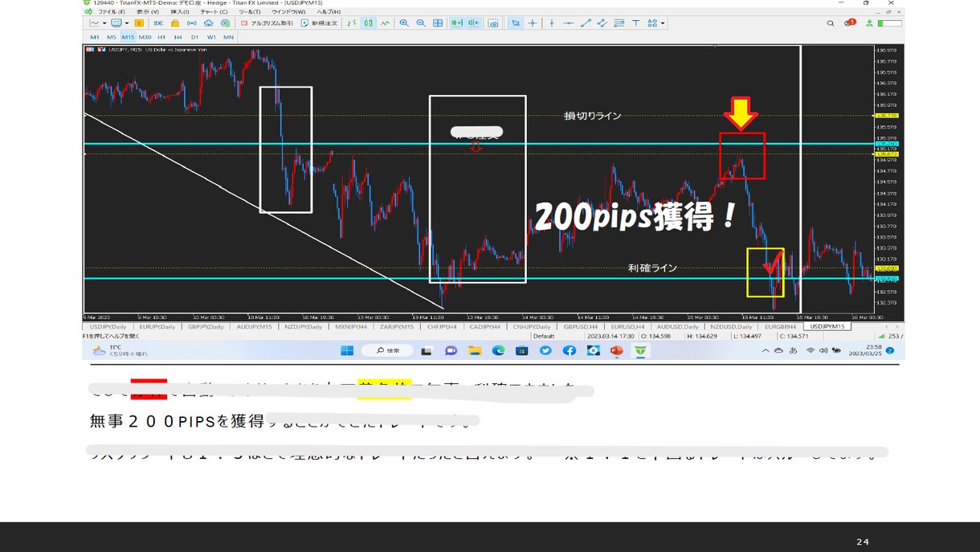Switch to the GBPJPY,Daily chart tab

pos(206,327)
